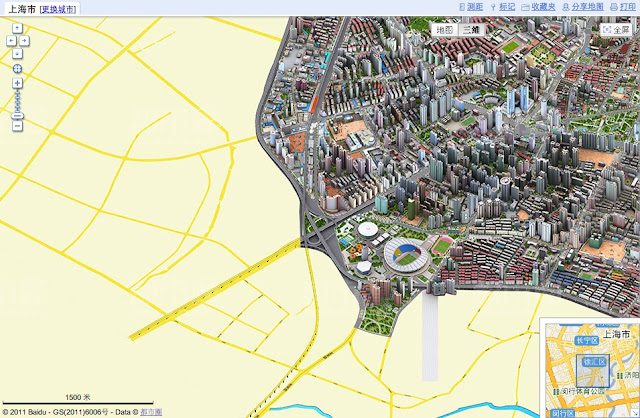Zoom out with the minus button
The width and height of the screenshot is (640, 418).
(x=17, y=126)
